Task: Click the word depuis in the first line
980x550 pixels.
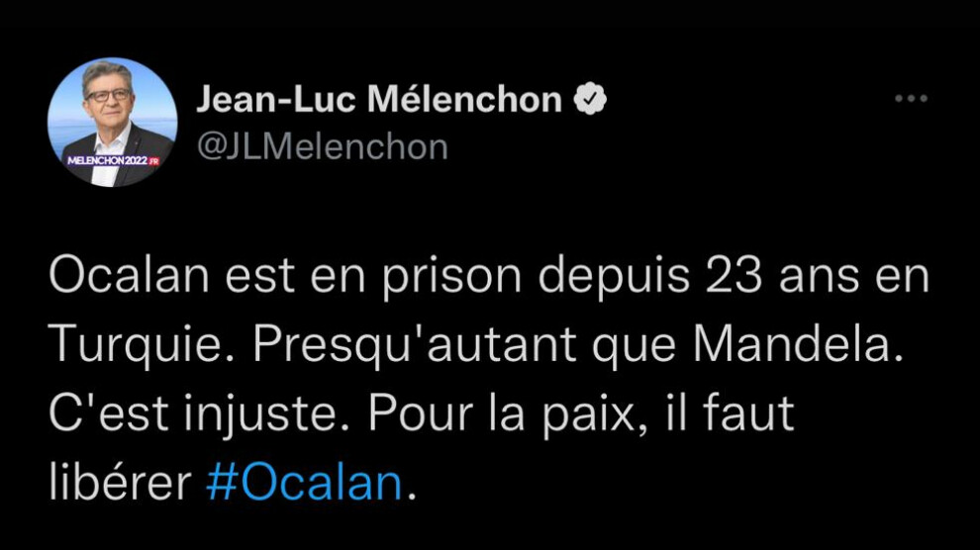Action: click(x=615, y=277)
